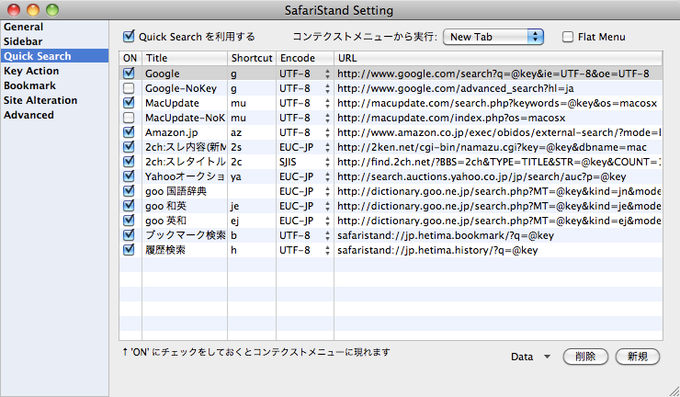Image resolution: width=680 pixels, height=397 pixels.
Task: Click the 'je' shortcut cell
Action: (252, 206)
